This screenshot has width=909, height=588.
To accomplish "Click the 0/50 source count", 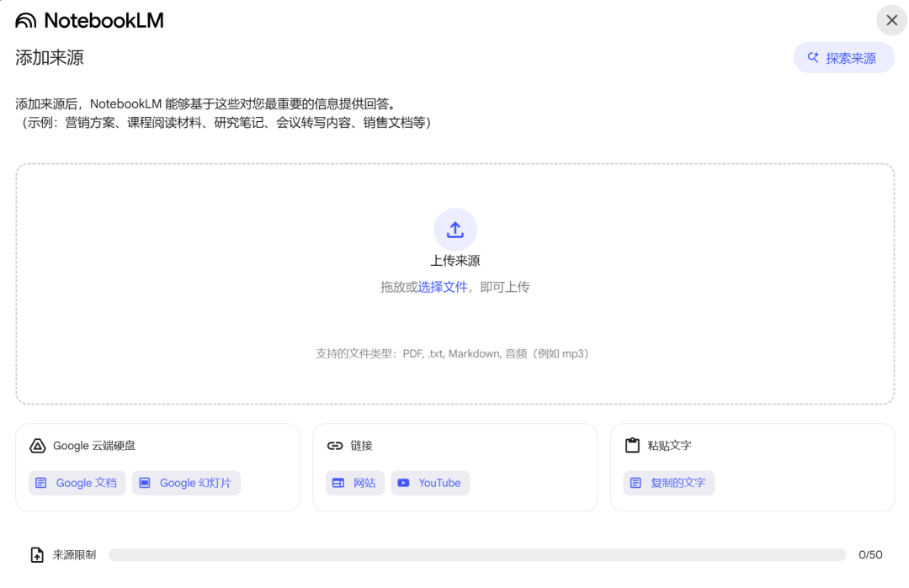I will click(x=870, y=555).
